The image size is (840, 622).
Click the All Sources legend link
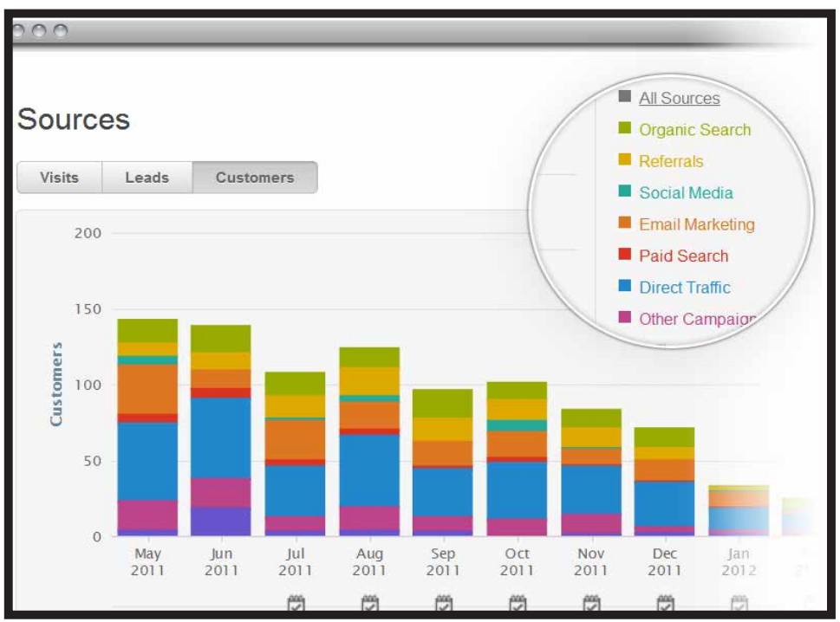click(x=680, y=98)
